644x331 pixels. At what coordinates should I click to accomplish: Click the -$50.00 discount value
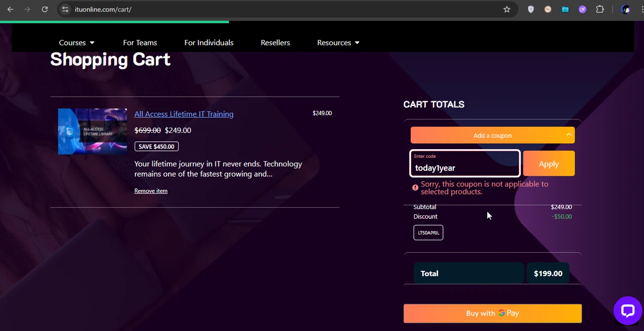(x=562, y=217)
